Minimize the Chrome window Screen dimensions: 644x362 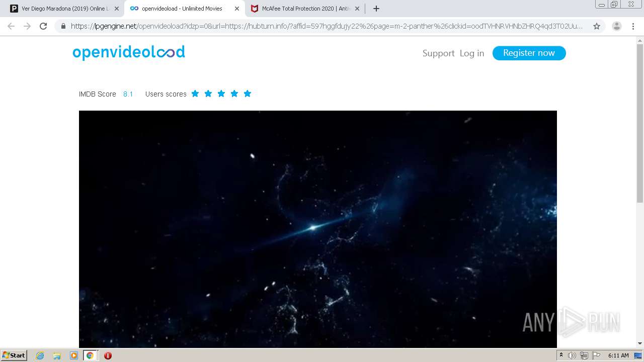point(602,4)
